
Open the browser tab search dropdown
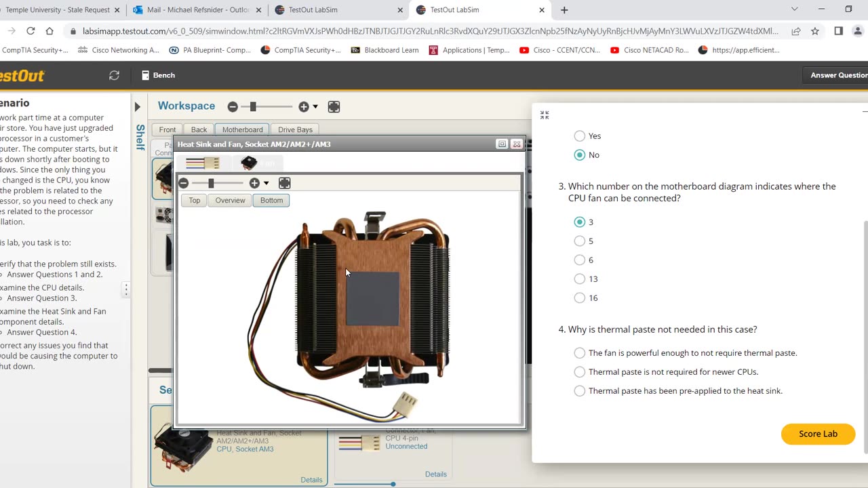click(x=795, y=9)
